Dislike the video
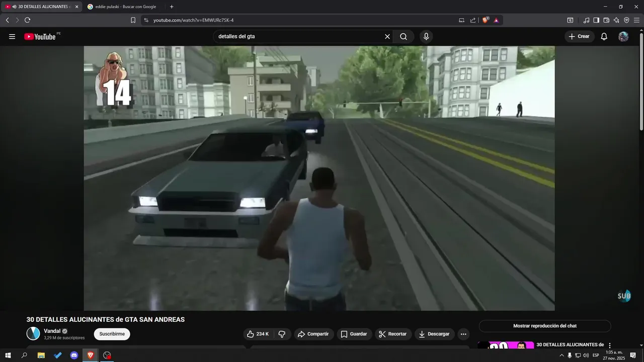644x362 pixels. 282,334
